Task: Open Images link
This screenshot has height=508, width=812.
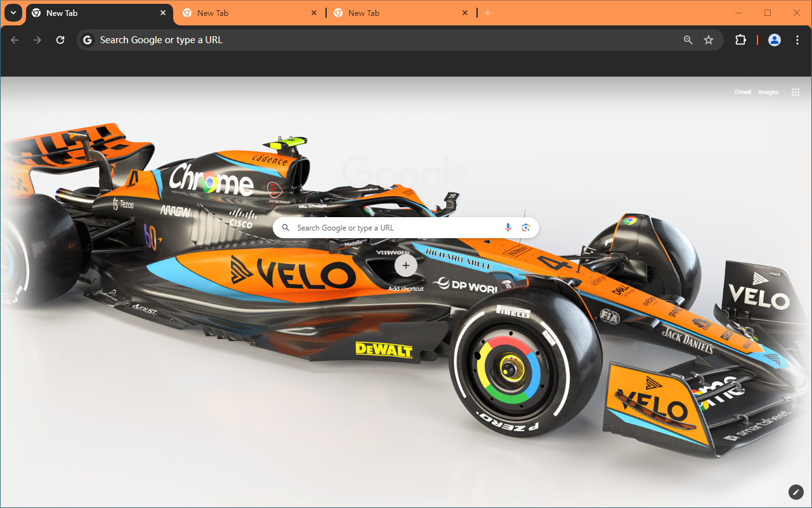Action: tap(768, 92)
